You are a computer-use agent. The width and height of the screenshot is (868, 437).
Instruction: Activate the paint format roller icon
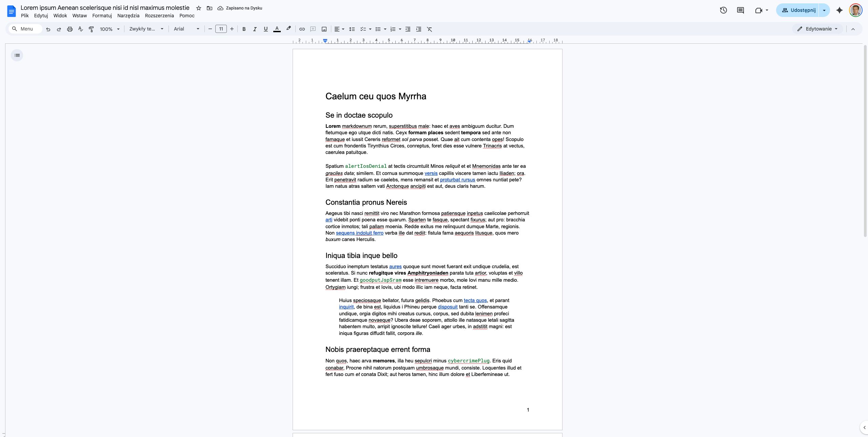(91, 29)
